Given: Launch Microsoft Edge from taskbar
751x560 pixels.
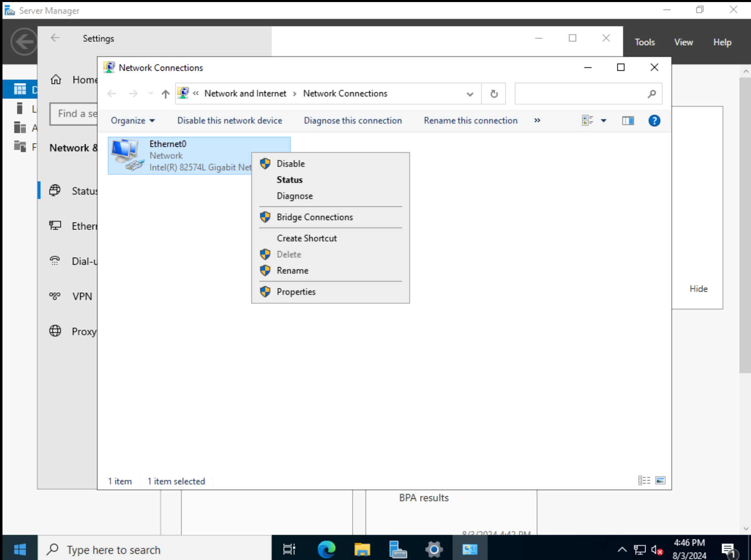Looking at the screenshot, I should click(x=326, y=549).
